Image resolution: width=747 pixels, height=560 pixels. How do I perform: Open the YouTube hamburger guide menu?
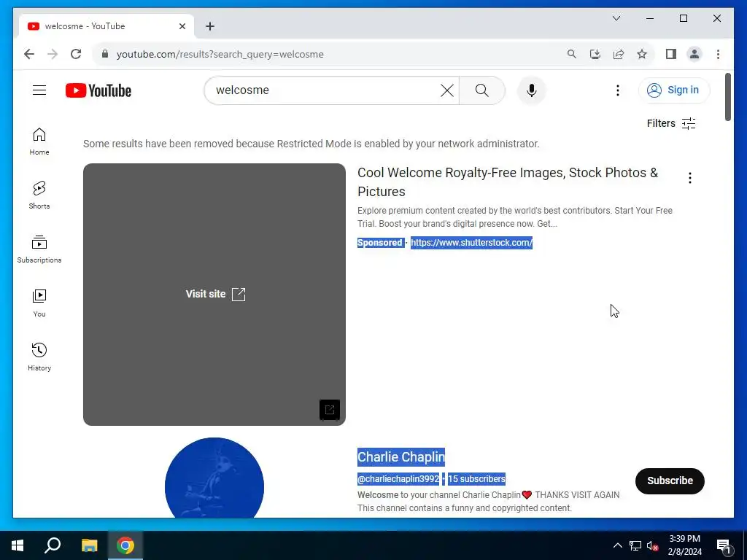(x=39, y=90)
